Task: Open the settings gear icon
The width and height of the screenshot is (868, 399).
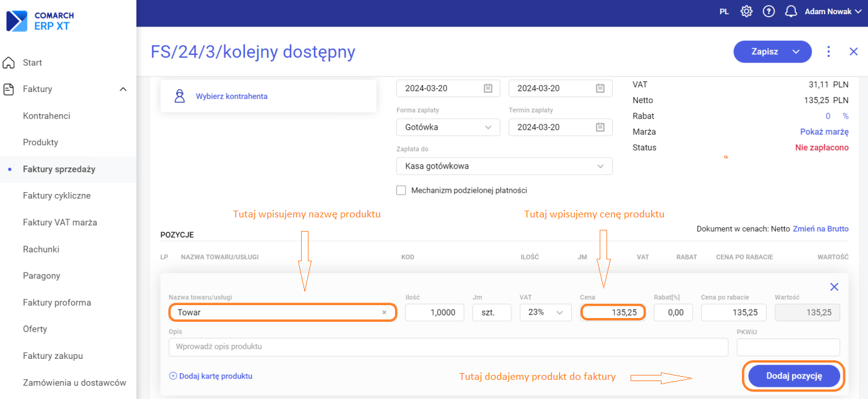Action: (746, 12)
